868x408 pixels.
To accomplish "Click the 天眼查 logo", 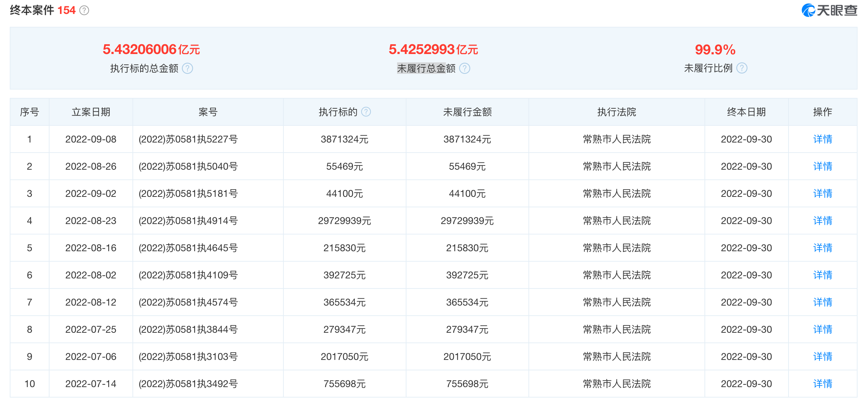I will (x=830, y=10).
